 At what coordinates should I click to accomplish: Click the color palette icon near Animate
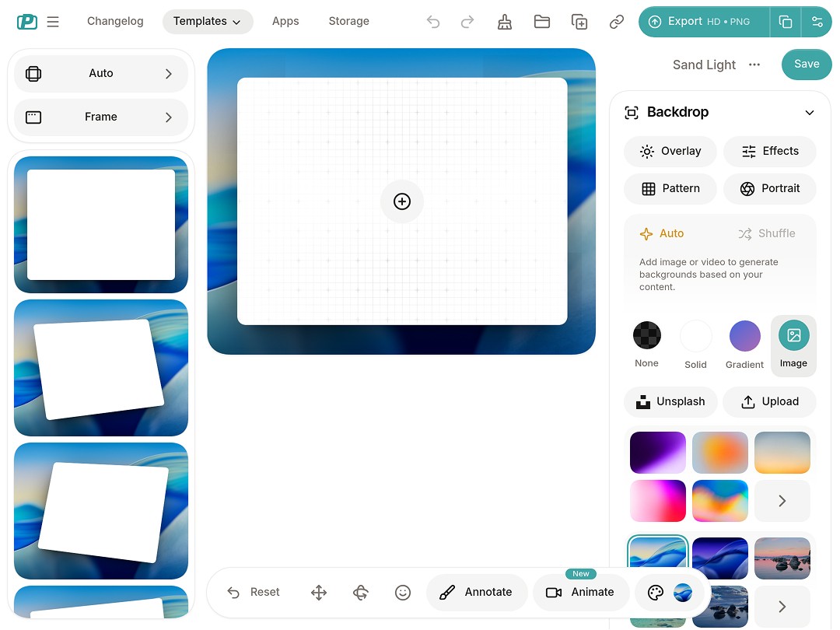(x=656, y=592)
